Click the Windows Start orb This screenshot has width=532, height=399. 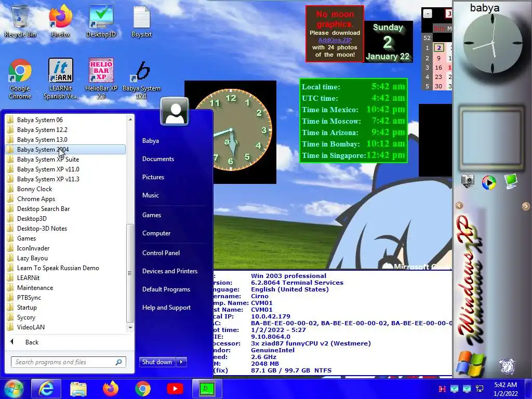pos(13,389)
